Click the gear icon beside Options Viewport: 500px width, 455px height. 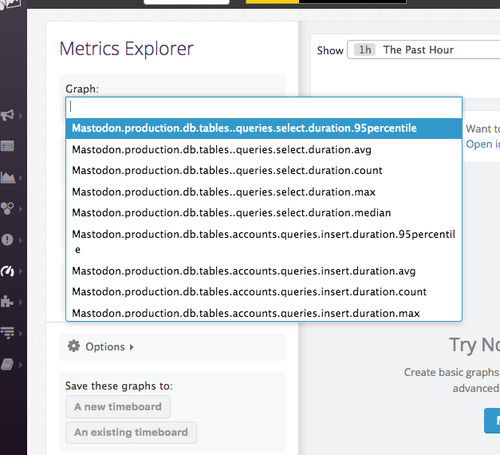point(73,346)
